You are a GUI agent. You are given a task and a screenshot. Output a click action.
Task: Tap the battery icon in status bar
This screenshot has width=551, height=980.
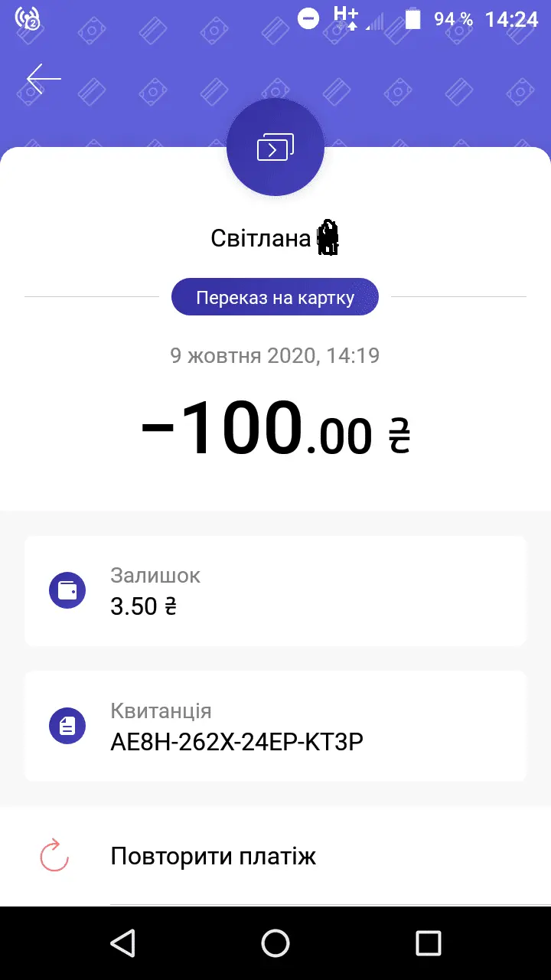tap(413, 19)
